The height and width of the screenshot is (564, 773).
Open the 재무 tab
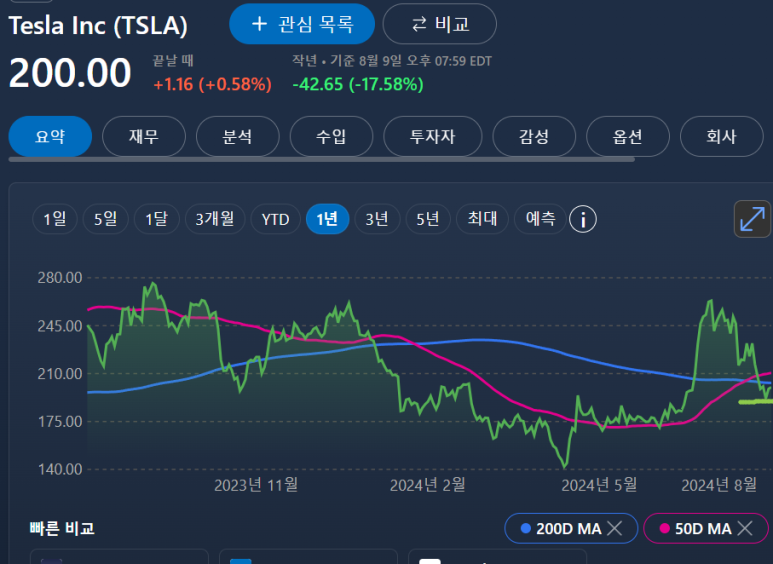144,136
